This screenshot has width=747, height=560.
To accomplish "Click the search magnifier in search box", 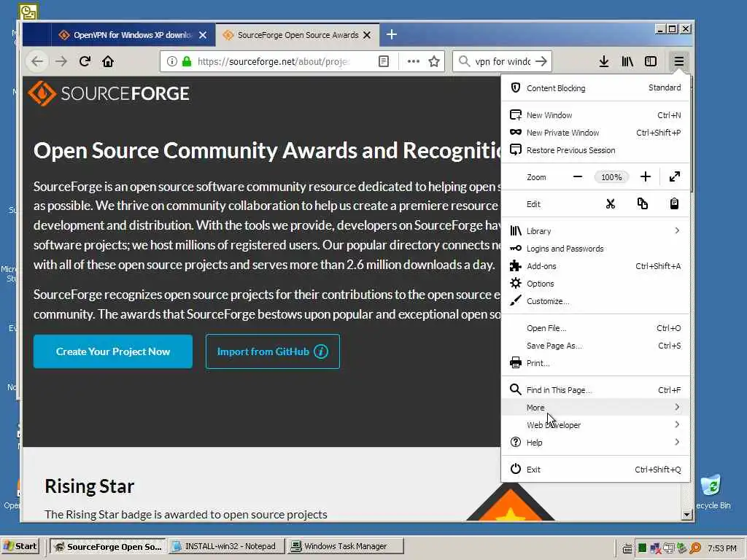I will pos(463,61).
